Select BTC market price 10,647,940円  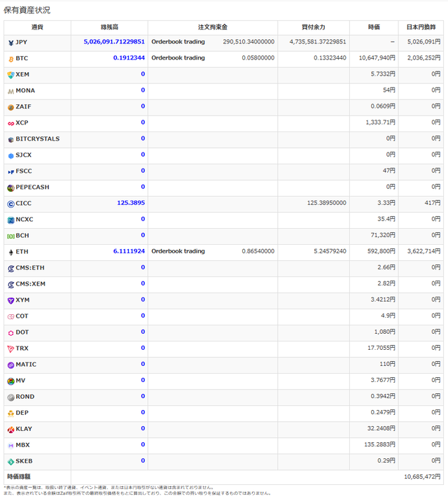(x=377, y=58)
